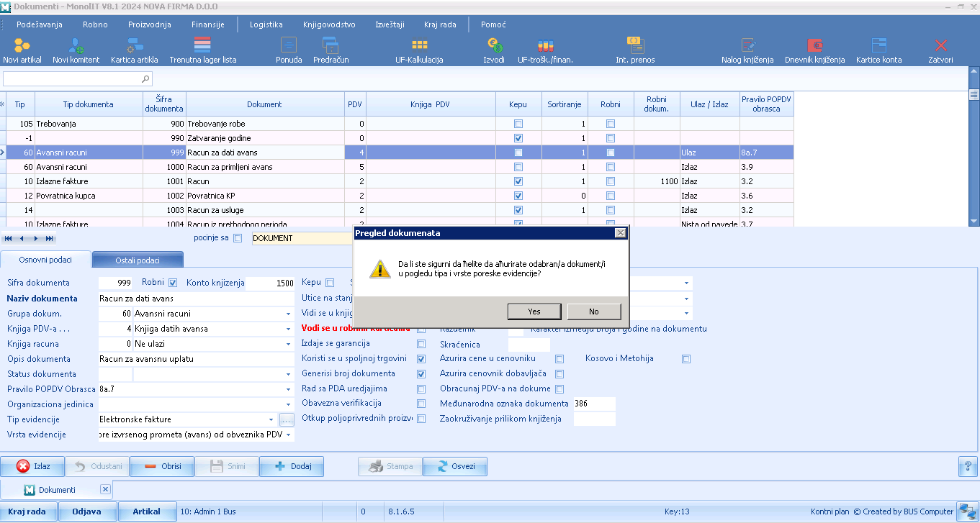980x523 pixels.
Task: Expand the Knjiga racuna dropdown
Action: pyautogui.click(x=288, y=345)
